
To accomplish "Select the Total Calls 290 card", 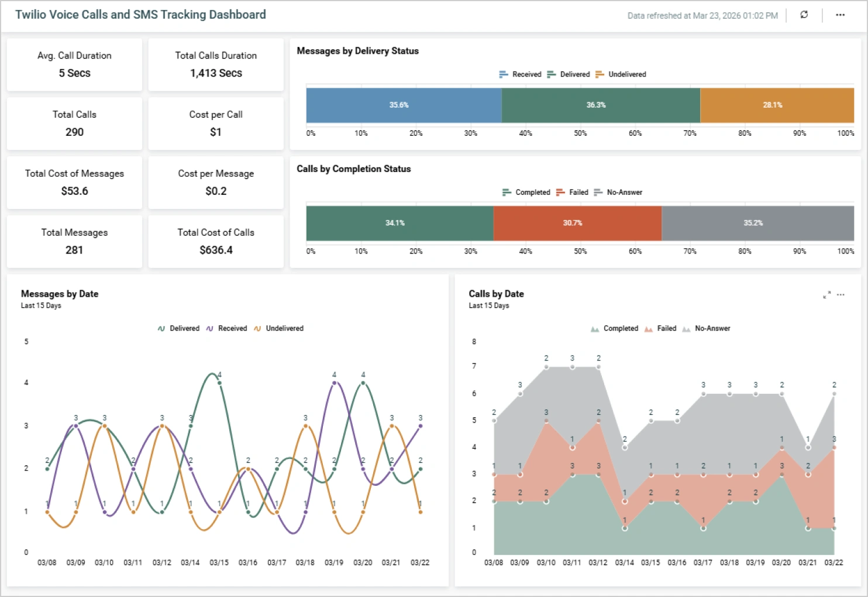I will click(x=74, y=123).
